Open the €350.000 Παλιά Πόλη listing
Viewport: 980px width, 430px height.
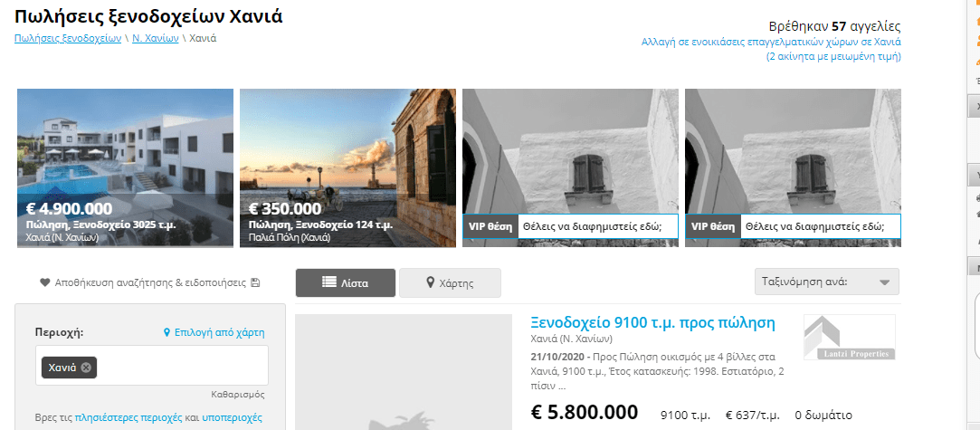348,168
